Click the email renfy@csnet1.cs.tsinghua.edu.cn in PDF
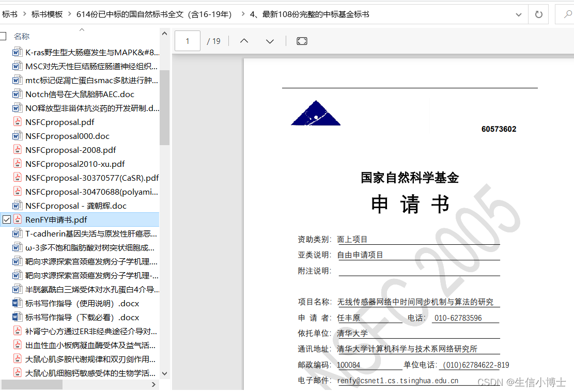 [x=397, y=381]
